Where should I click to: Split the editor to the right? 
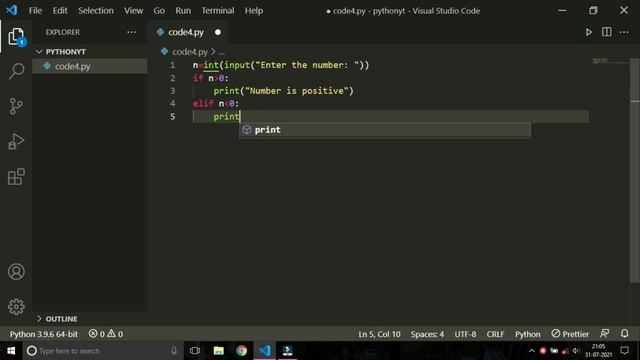(607, 32)
